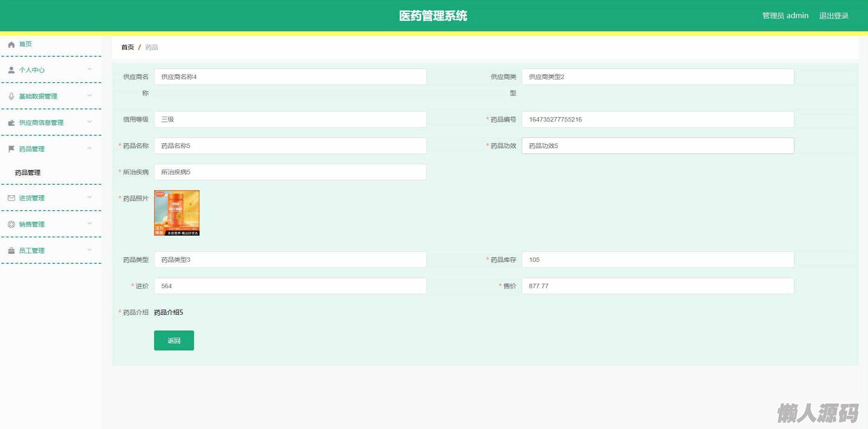Go to 首页 via breadcrumb link
Viewport: 868px width, 429px height.
pyautogui.click(x=127, y=47)
